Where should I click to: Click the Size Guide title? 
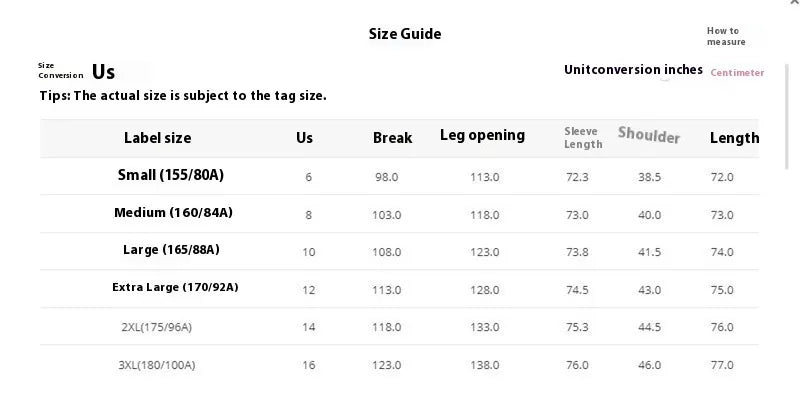click(405, 34)
